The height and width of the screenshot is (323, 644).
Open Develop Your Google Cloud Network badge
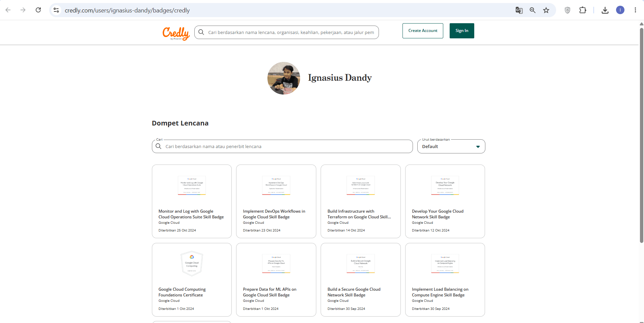[445, 201]
